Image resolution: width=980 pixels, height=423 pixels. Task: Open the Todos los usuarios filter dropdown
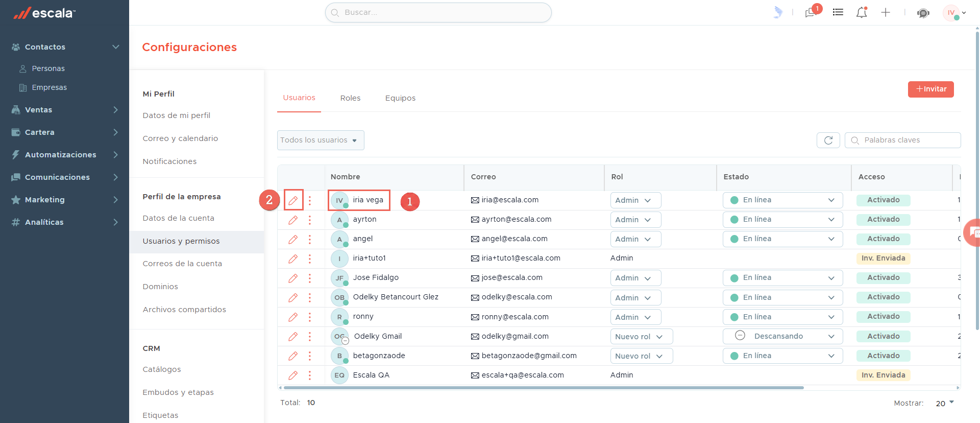[x=321, y=140]
